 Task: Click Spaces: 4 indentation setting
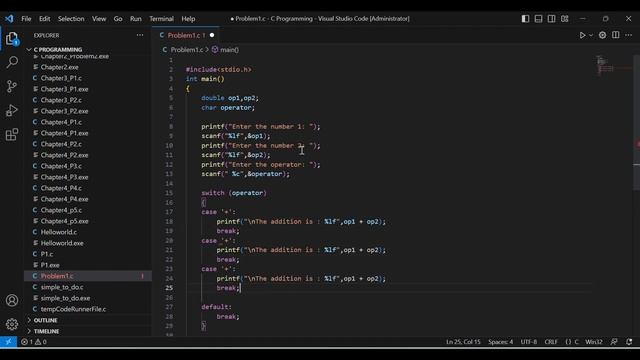[500, 342]
